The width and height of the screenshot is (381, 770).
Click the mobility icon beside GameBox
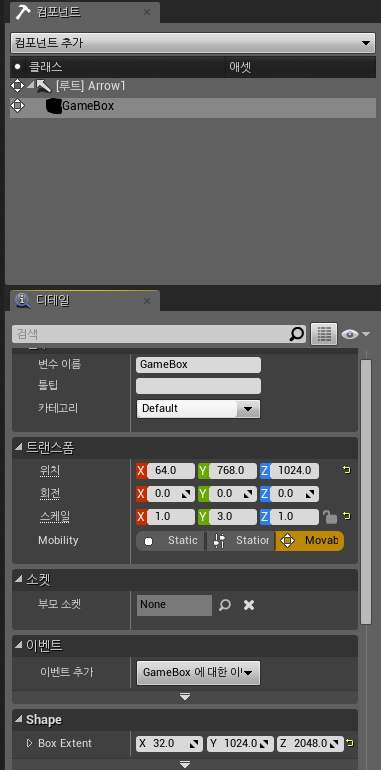(x=17, y=106)
